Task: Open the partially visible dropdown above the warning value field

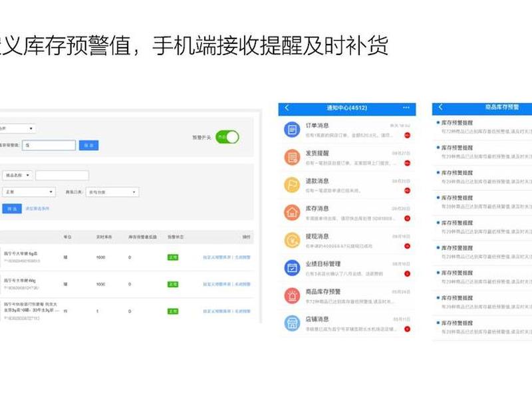Action: coord(17,128)
